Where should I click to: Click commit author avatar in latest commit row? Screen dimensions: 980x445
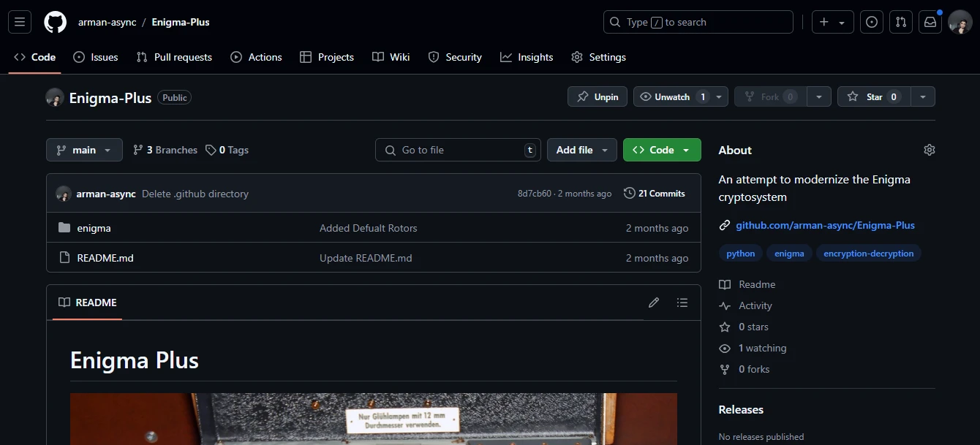[x=64, y=194]
